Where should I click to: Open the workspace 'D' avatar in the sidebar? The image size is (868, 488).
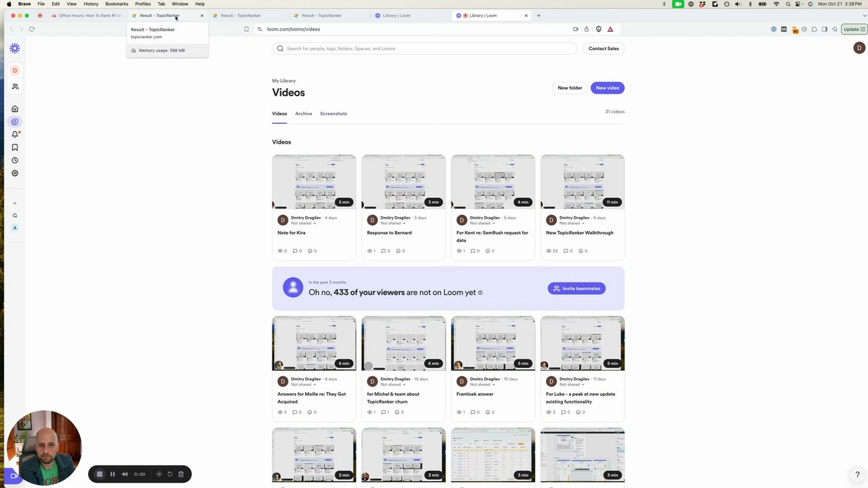15,70
